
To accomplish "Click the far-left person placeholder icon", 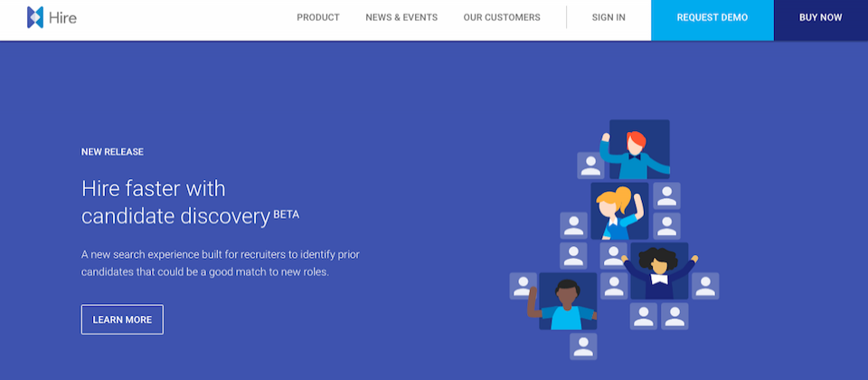I will (x=524, y=286).
